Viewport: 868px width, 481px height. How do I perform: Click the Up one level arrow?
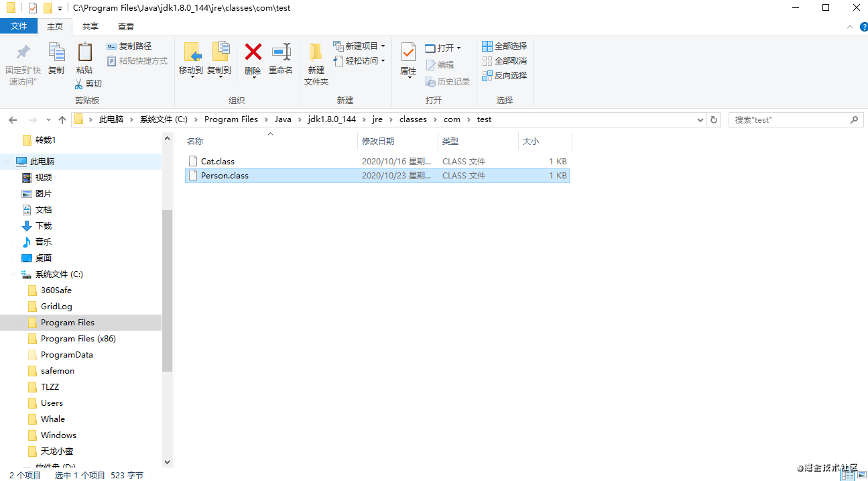[x=62, y=119]
